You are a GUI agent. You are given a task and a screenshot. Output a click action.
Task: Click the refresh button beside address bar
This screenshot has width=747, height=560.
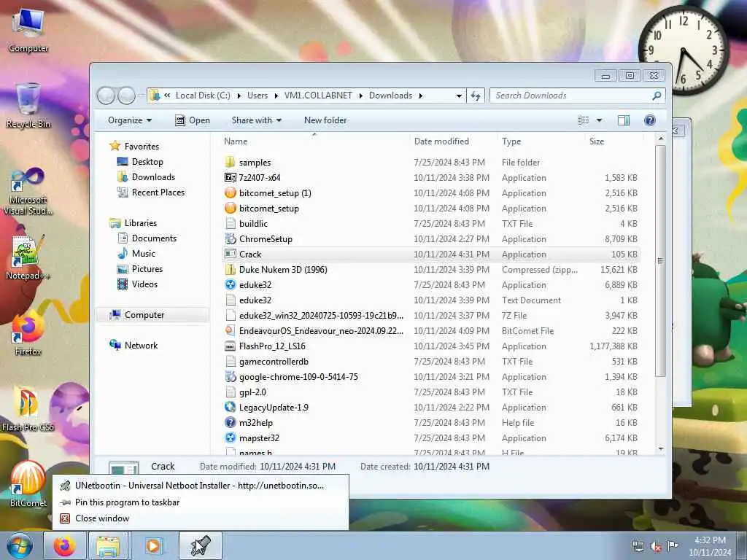[x=476, y=96]
